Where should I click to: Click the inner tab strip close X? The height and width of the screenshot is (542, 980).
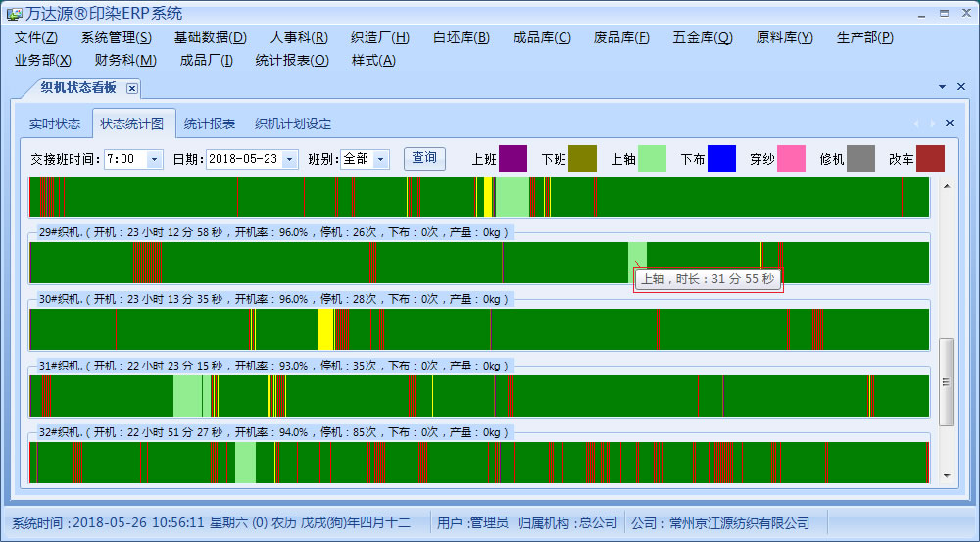tap(949, 123)
